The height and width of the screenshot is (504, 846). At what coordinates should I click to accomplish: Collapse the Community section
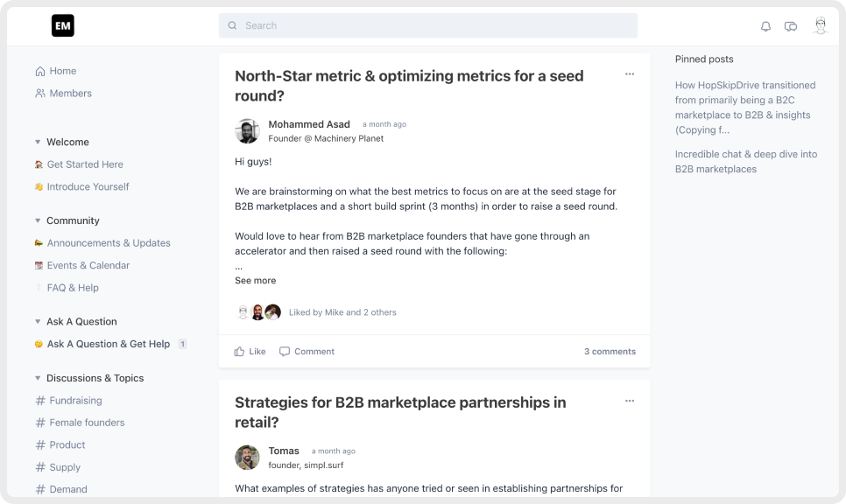(38, 220)
